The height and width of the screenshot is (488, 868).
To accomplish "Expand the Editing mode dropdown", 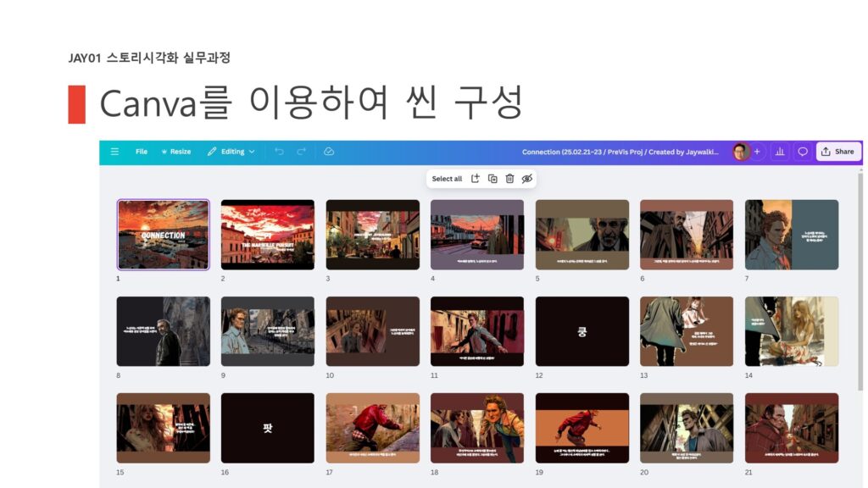I will click(x=231, y=152).
